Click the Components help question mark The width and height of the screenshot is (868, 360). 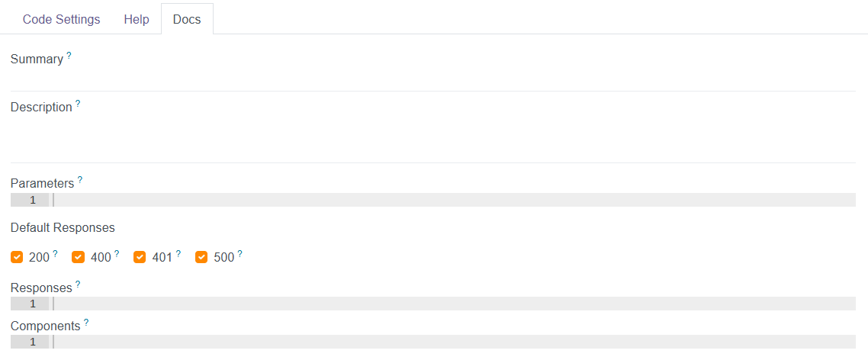(86, 323)
